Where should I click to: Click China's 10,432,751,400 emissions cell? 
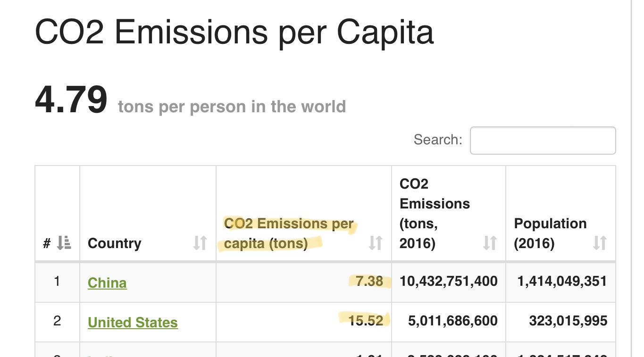click(448, 282)
